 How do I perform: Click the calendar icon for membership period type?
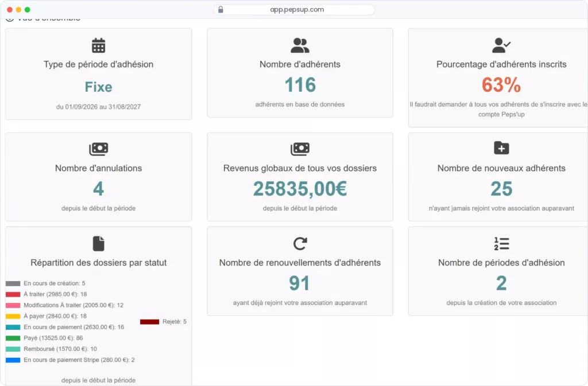pyautogui.click(x=99, y=45)
